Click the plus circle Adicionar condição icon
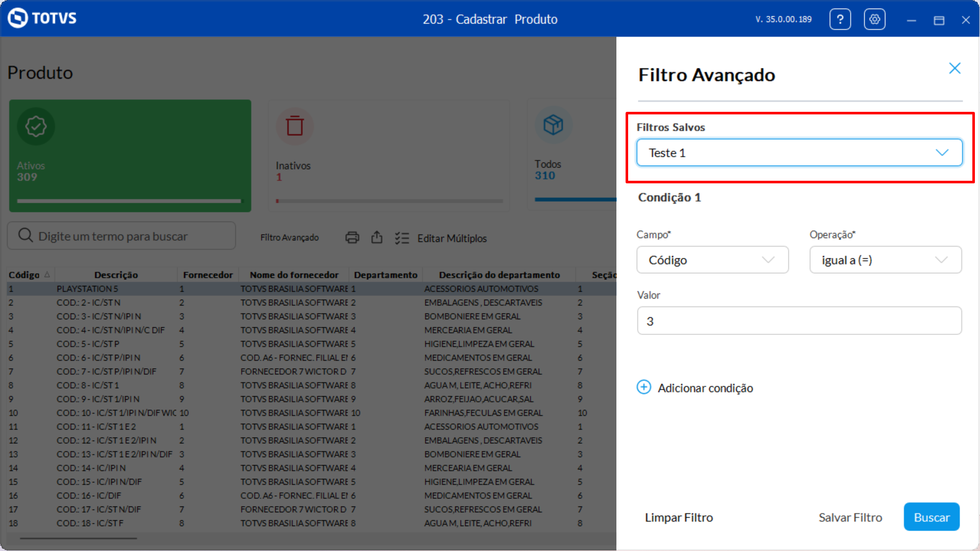980x551 pixels. (x=644, y=387)
